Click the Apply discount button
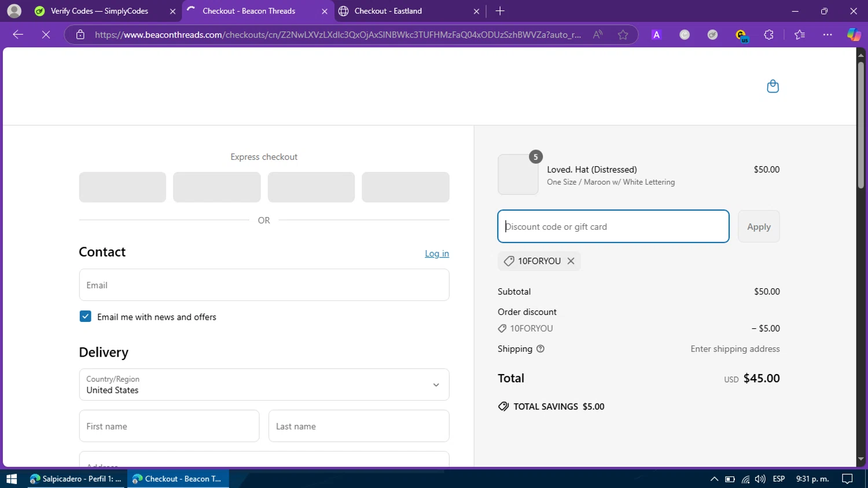 point(759,226)
